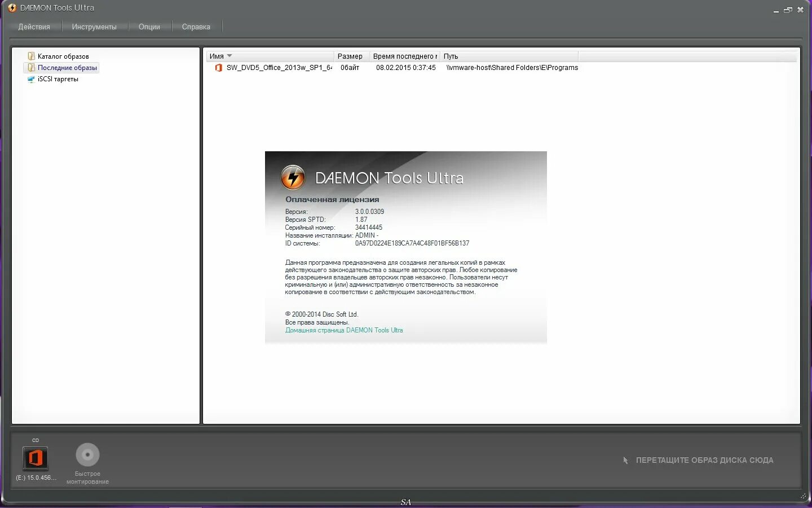Screen dimensions: 812x508
Task: Click the 08.02.2015 0:37:45 date cell
Action: [x=406, y=68]
